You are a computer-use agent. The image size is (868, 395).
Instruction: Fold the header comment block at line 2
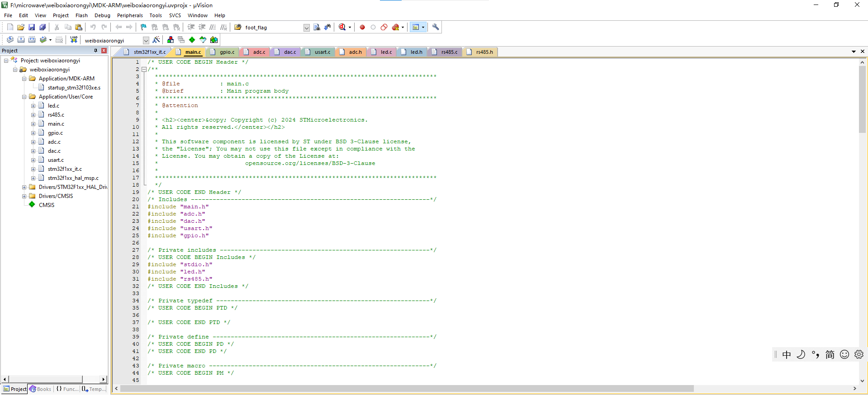[144, 69]
